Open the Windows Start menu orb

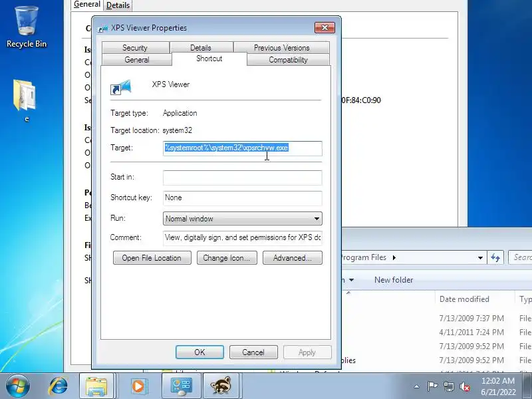pyautogui.click(x=17, y=386)
